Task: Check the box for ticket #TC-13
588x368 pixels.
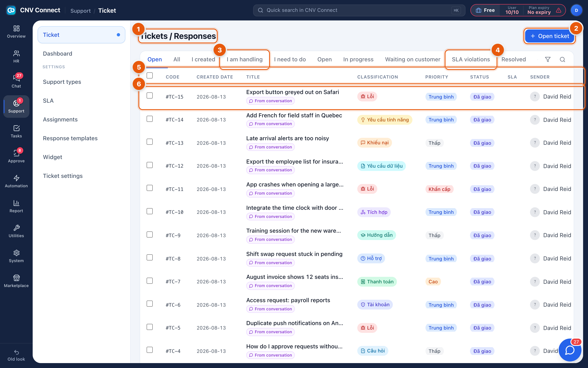Action: click(x=150, y=142)
